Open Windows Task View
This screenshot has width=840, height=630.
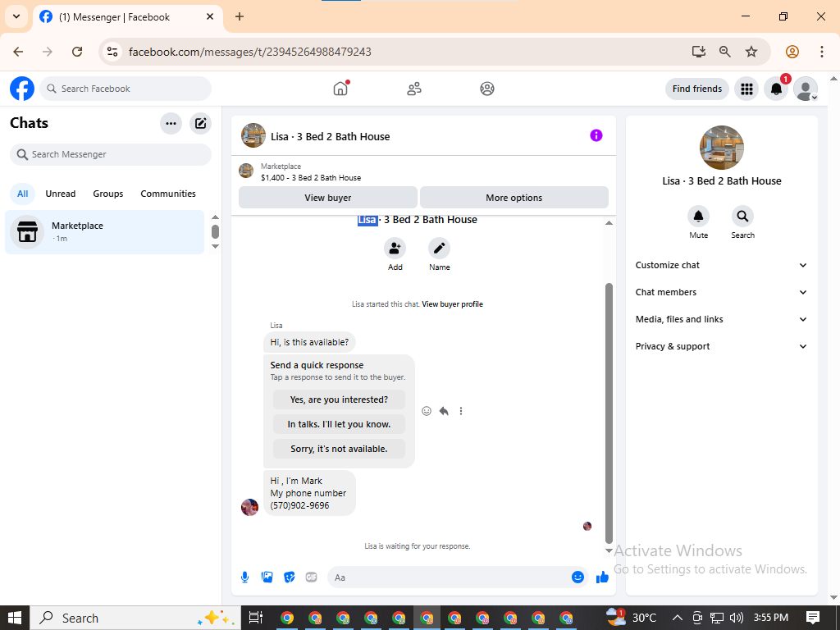(x=256, y=618)
